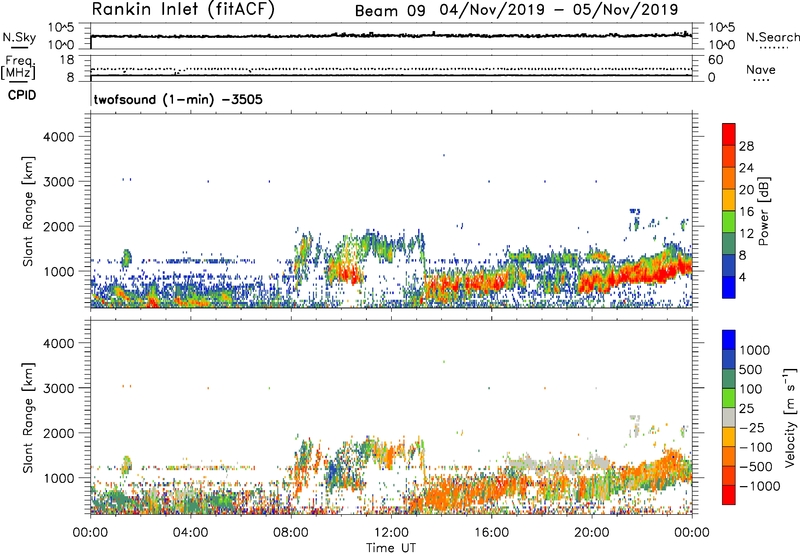This screenshot has width=800, height=554.
Task: Click the '04:00' time axis tick
Action: (191, 533)
